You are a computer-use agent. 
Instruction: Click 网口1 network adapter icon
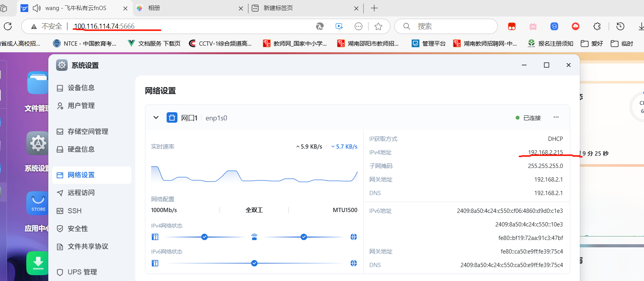pyautogui.click(x=172, y=118)
